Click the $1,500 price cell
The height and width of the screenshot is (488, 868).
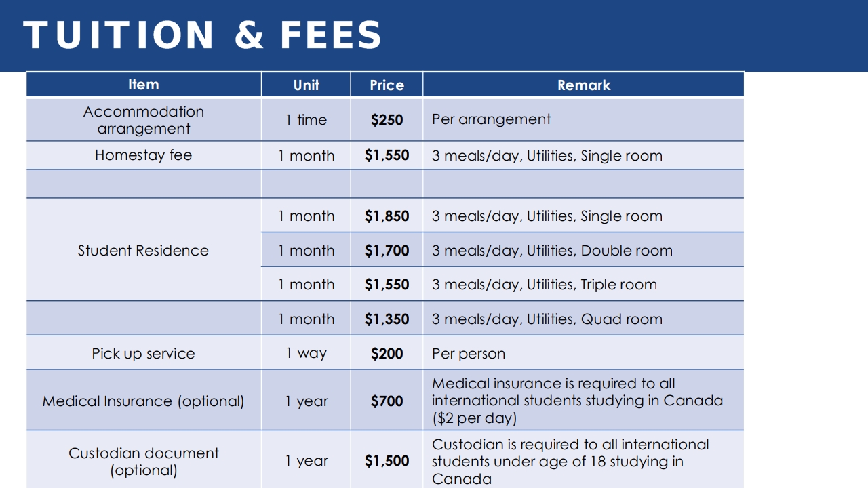click(387, 461)
